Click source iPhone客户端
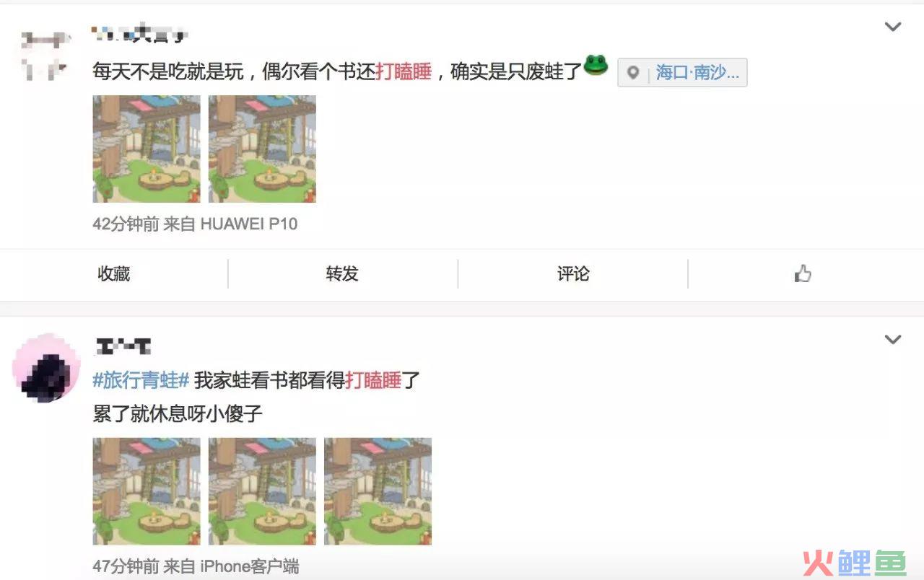The image size is (924, 580). pyautogui.click(x=250, y=567)
